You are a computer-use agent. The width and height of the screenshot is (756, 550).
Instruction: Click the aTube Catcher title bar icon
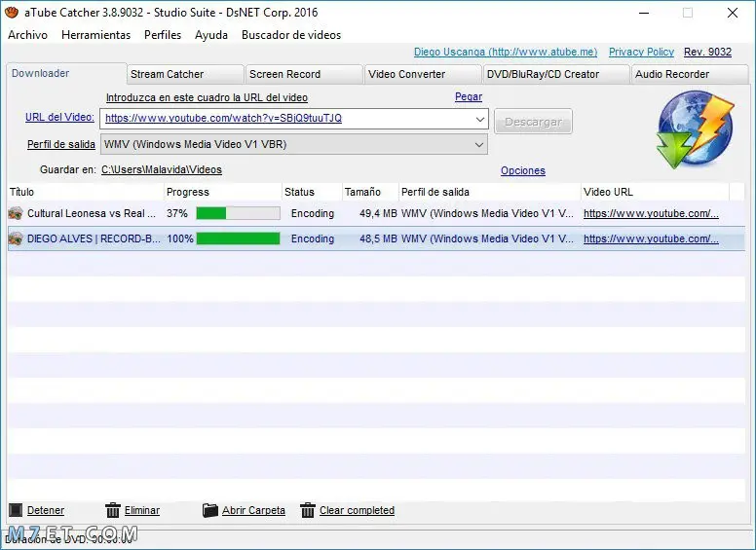(x=11, y=13)
